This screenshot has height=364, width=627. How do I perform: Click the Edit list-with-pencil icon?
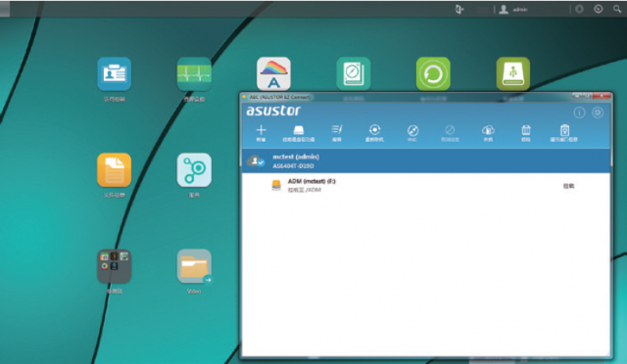point(337,133)
